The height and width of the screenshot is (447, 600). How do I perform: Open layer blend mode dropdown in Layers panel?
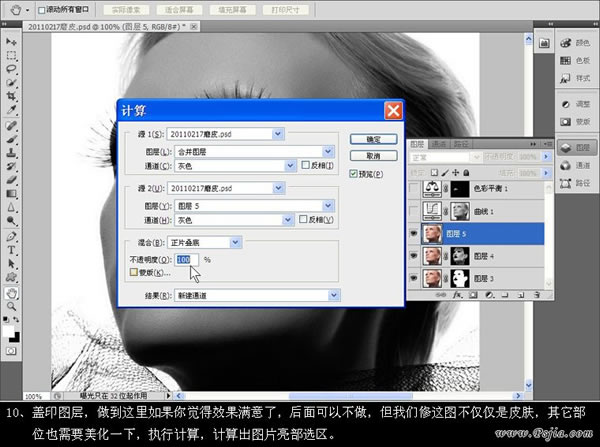pos(445,157)
